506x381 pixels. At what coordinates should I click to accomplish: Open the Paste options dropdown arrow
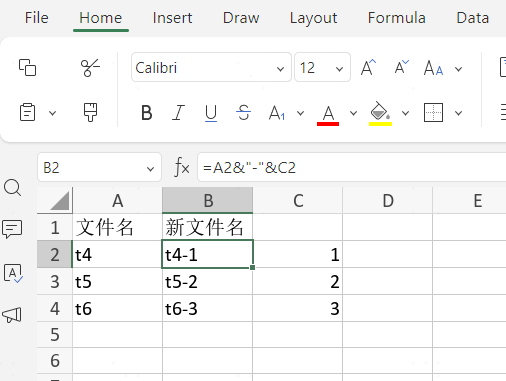tap(52, 113)
